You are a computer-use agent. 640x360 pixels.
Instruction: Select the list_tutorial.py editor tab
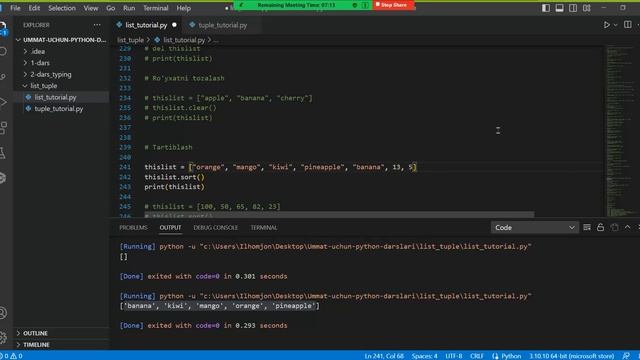[x=146, y=25]
